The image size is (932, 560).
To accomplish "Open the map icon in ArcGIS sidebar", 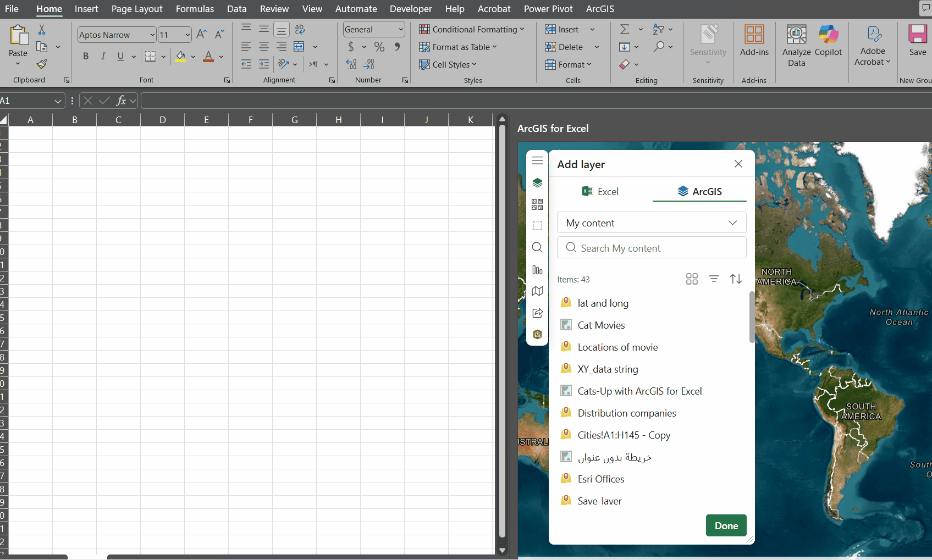I will [x=537, y=291].
